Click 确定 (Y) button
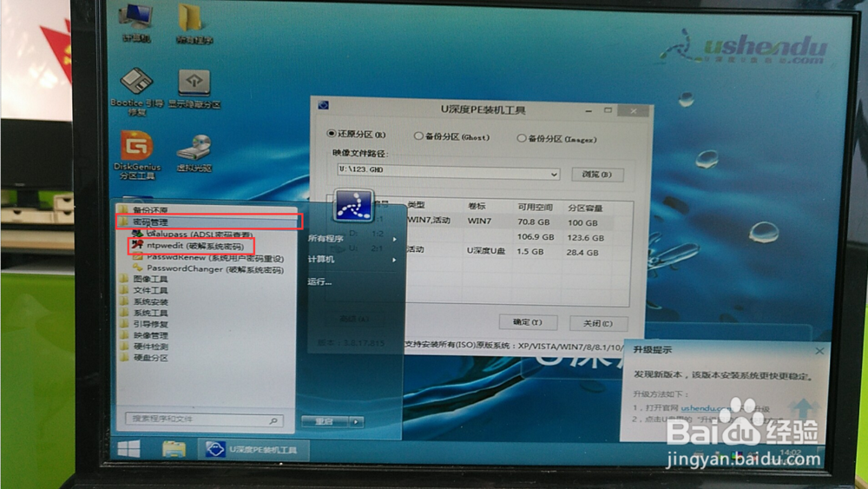Viewport: 868px width, 489px height. point(528,322)
